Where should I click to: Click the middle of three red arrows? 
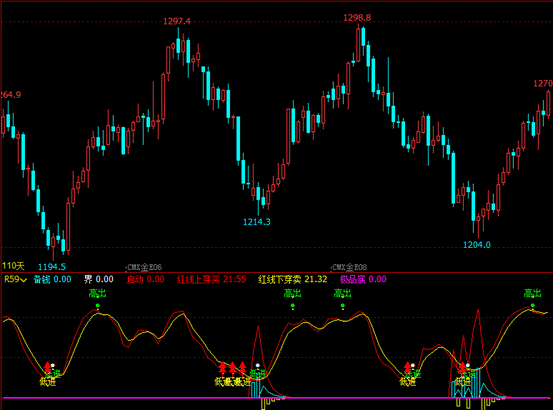232,367
